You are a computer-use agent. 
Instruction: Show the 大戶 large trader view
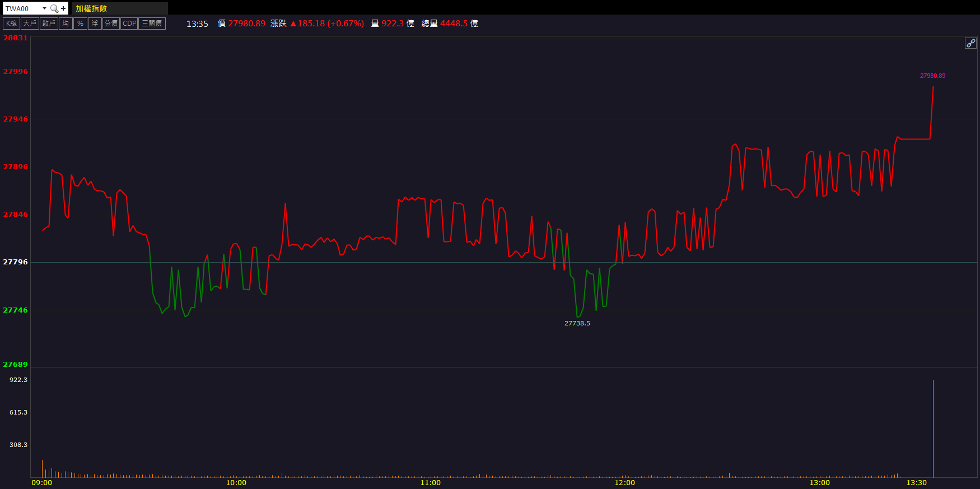click(30, 24)
